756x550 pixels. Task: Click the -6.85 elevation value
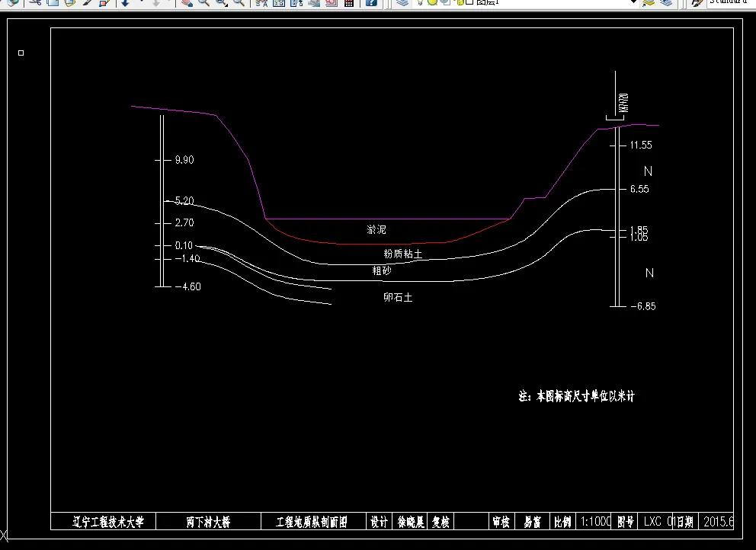643,306
